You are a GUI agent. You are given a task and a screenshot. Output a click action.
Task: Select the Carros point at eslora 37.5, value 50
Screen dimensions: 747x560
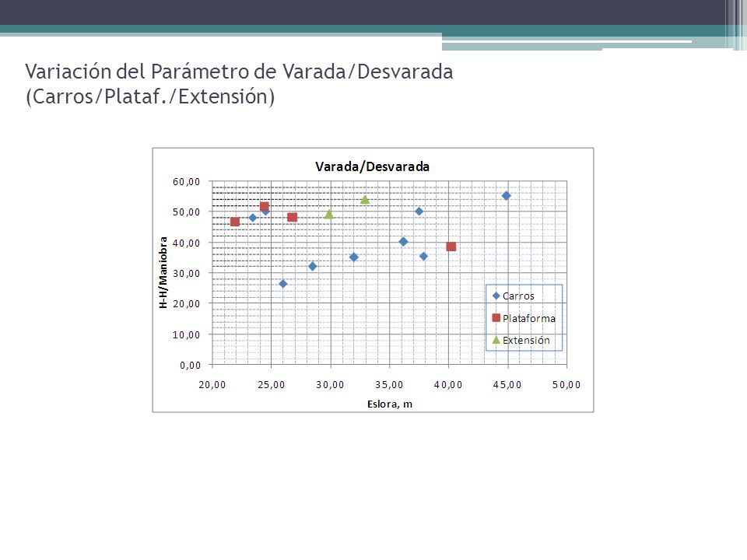coord(419,212)
